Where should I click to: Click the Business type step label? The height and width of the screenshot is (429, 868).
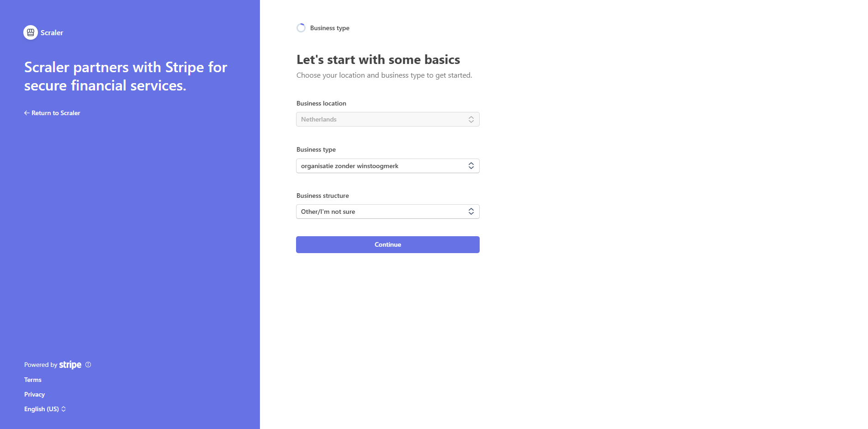pyautogui.click(x=329, y=28)
